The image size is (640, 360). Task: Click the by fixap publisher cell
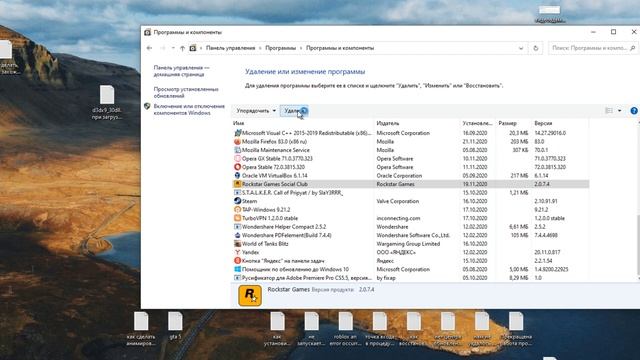click(x=386, y=278)
